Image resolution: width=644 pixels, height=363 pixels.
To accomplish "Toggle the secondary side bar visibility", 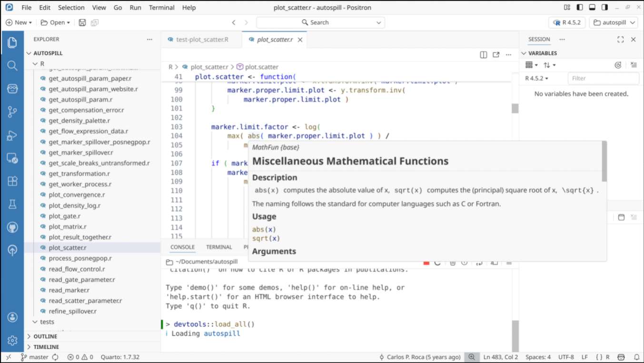I will (604, 8).
